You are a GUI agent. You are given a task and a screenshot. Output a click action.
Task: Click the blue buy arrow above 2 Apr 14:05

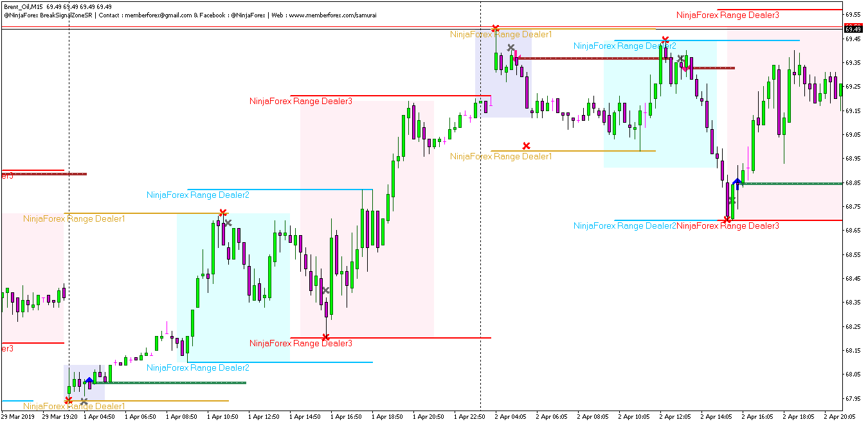pos(737,183)
